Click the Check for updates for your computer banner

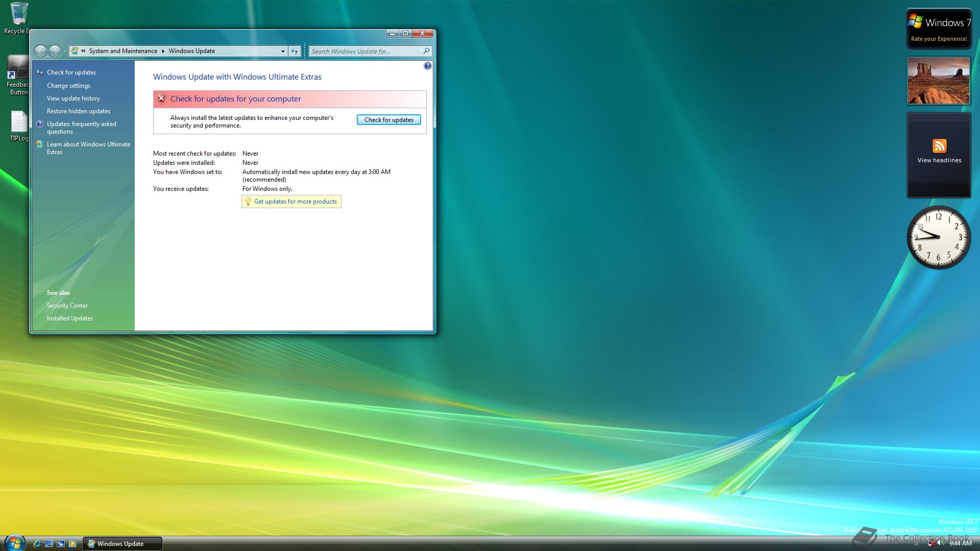click(x=290, y=99)
